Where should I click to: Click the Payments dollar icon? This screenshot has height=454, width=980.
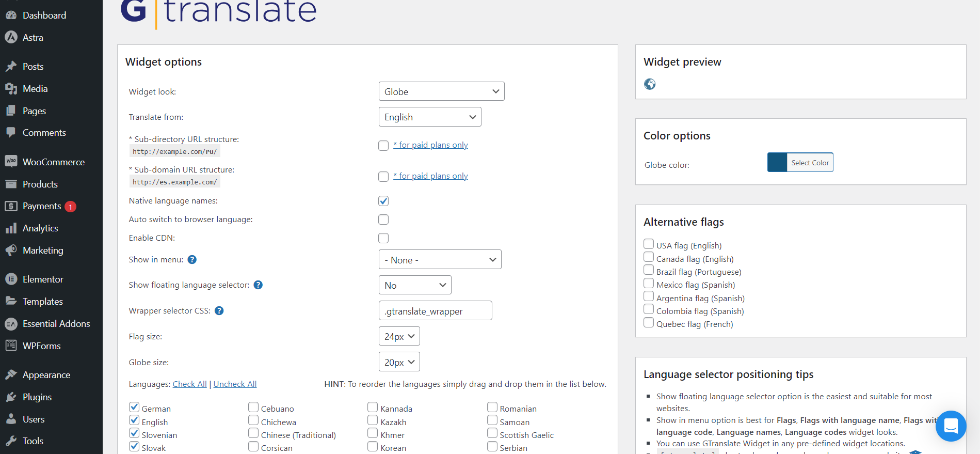coord(11,206)
